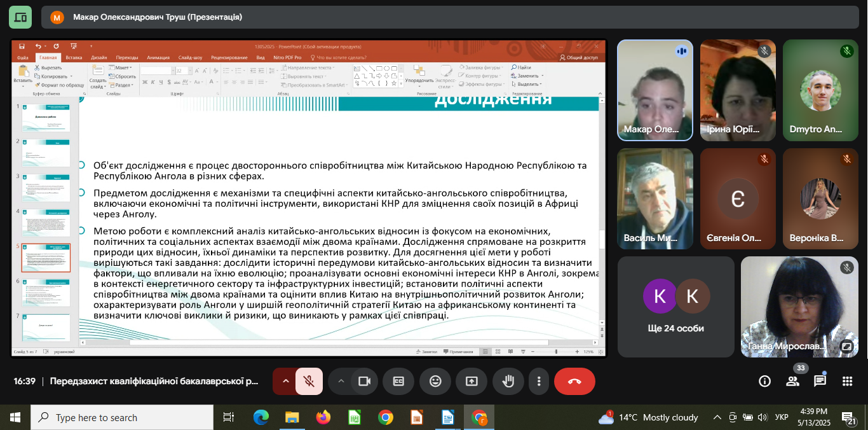
Task: Enable closed captions
Action: [399, 381]
